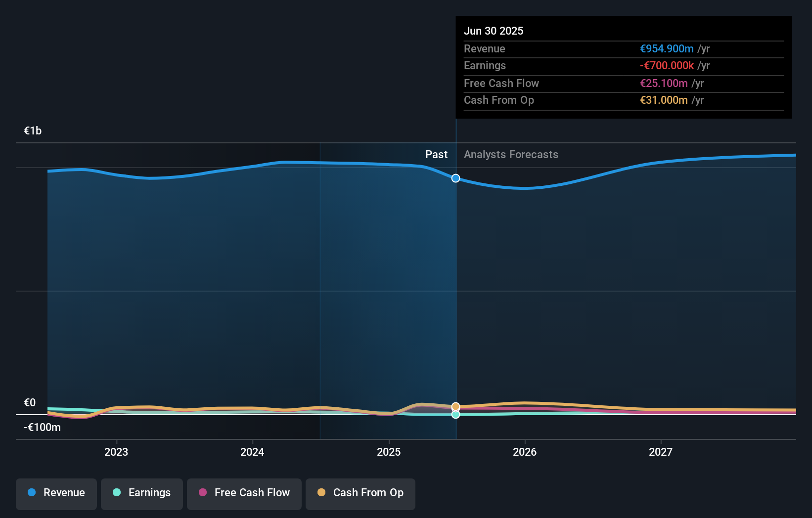Click the Jun 30 2025 tooltip header
Viewport: 812px width, 518px height.
(494, 31)
